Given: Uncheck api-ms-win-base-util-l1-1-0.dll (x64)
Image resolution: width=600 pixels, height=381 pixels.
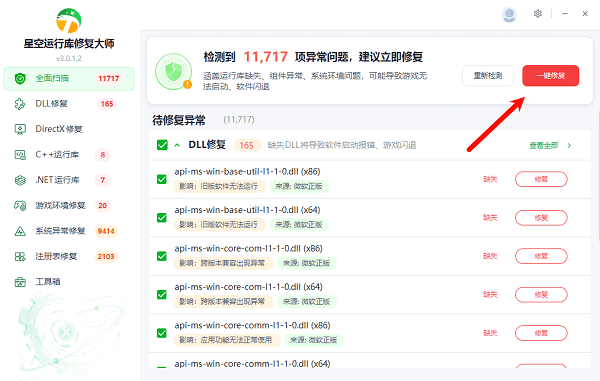Looking at the screenshot, I should click(x=162, y=218).
